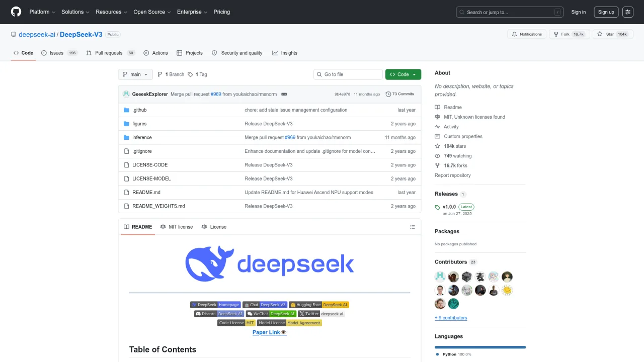Open the deepseek-ai owner link
Screen dimensions: 644x362
tap(37, 35)
